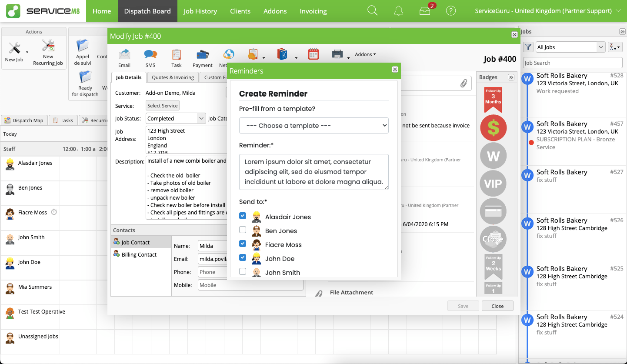Uncheck John Doe in Send to list
This screenshot has width=627, height=364.
[x=243, y=257]
